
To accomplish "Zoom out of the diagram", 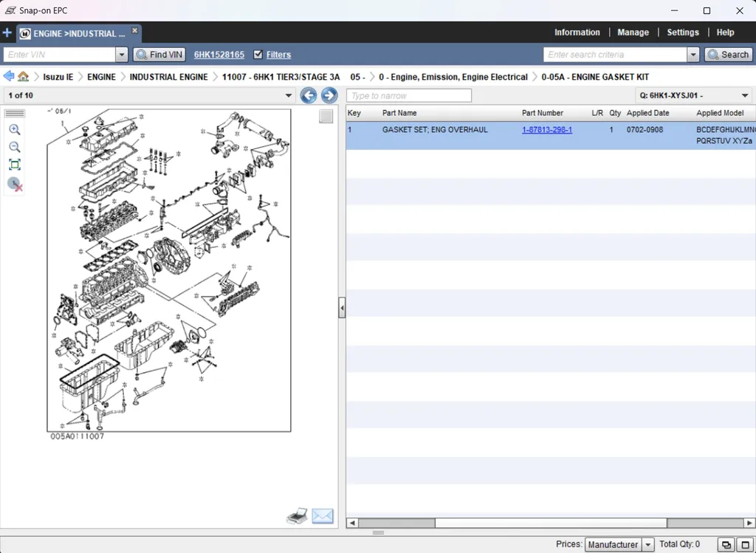I will tap(15, 147).
